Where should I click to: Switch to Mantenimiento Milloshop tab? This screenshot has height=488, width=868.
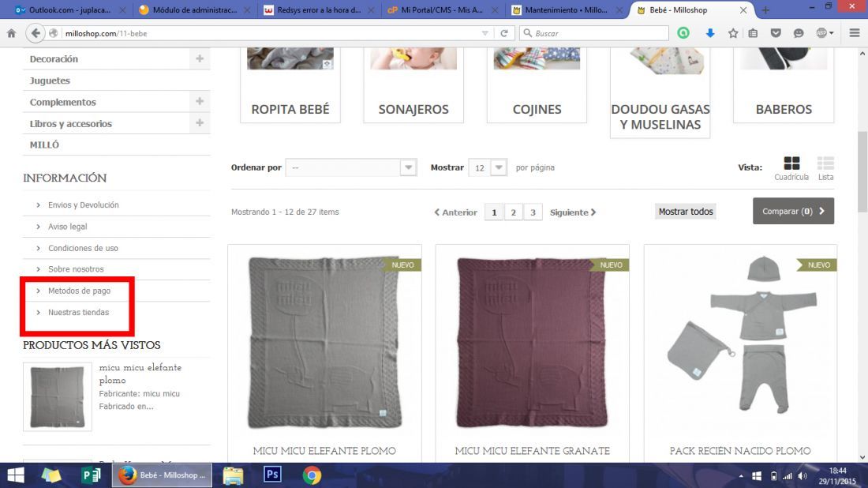567,10
